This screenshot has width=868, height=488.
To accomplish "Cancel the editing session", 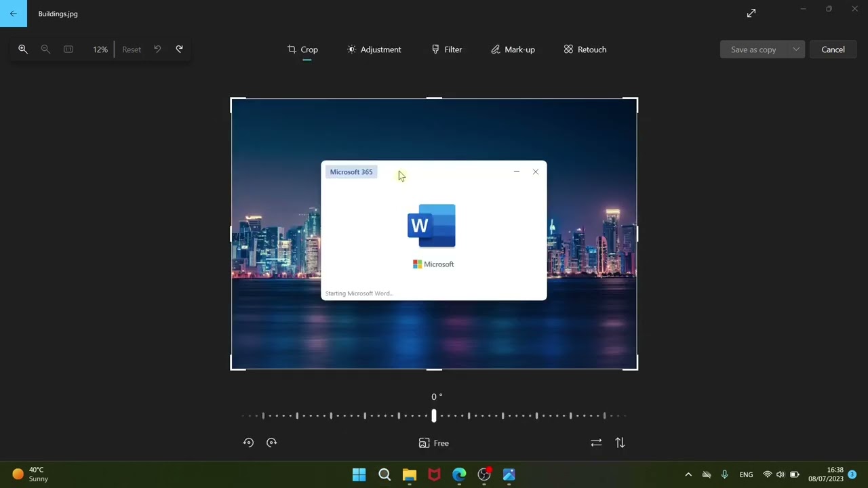I will pos(833,49).
